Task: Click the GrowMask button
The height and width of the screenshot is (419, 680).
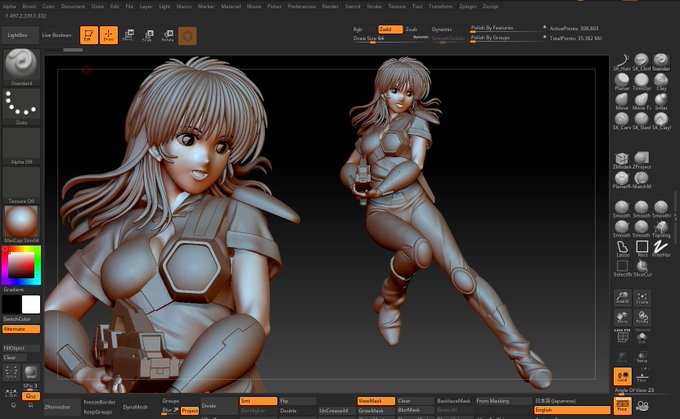Action: [x=376, y=410]
